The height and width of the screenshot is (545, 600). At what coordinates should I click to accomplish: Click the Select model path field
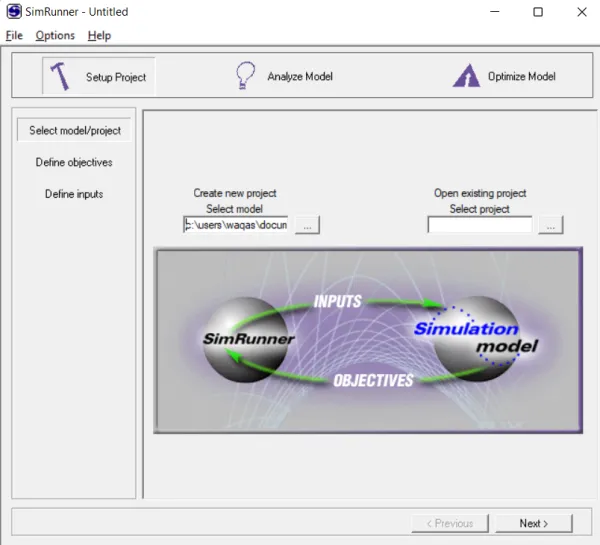click(236, 225)
